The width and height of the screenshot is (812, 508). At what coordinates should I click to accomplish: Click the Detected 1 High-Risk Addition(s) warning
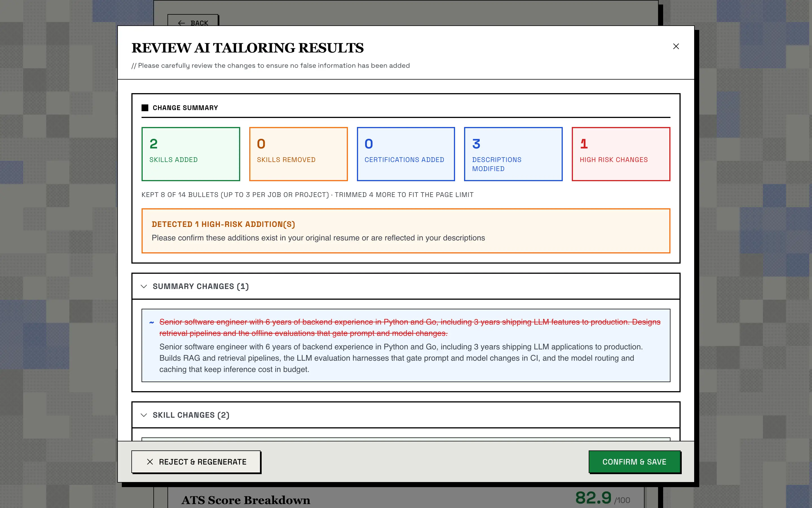(406, 231)
